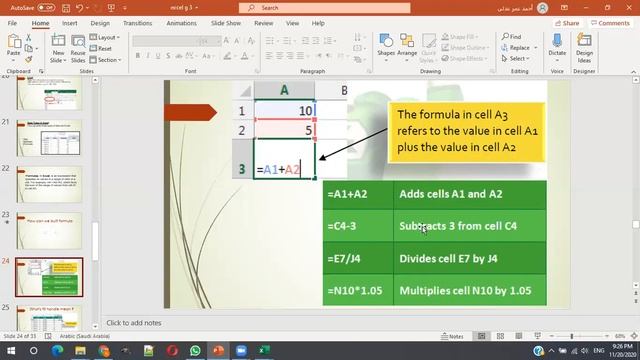
Task: Fit slide to current window
Action: [634, 336]
